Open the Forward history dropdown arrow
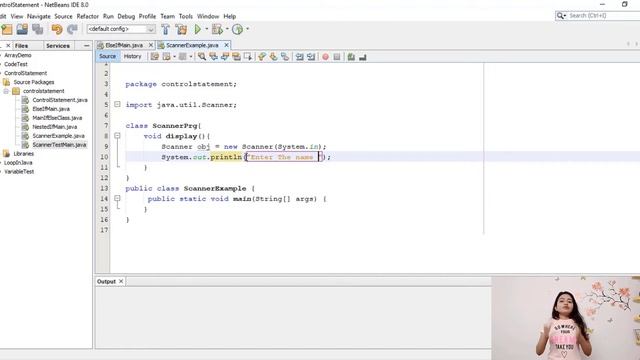Screen dimensions: 640x360 coord(191,57)
